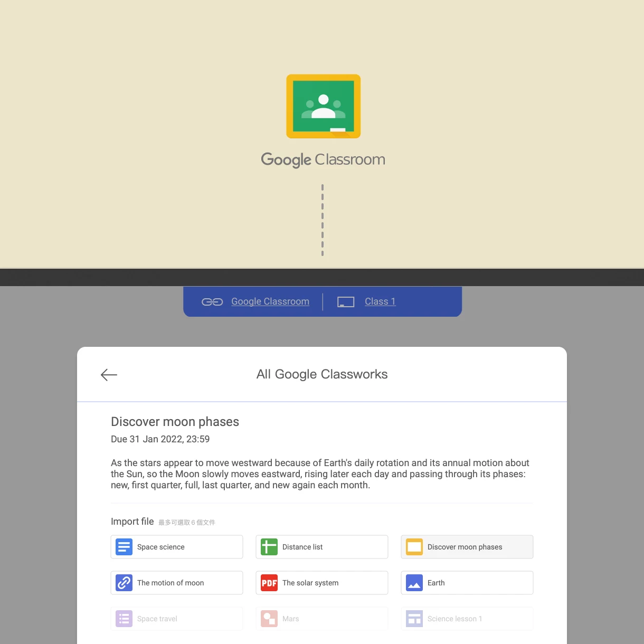Open the Google Classroom link
The image size is (644, 644).
(270, 301)
